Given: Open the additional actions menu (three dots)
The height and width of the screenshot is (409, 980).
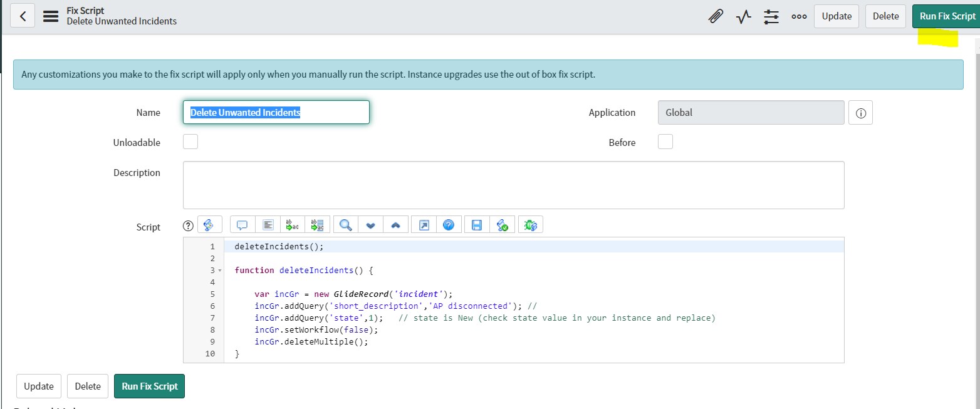Looking at the screenshot, I should (x=798, y=16).
